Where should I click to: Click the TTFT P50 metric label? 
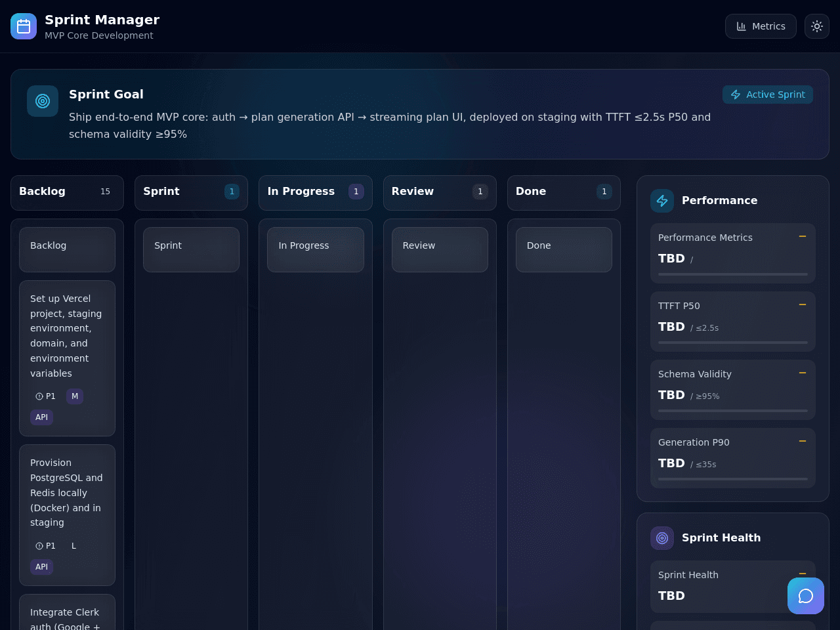click(x=679, y=306)
